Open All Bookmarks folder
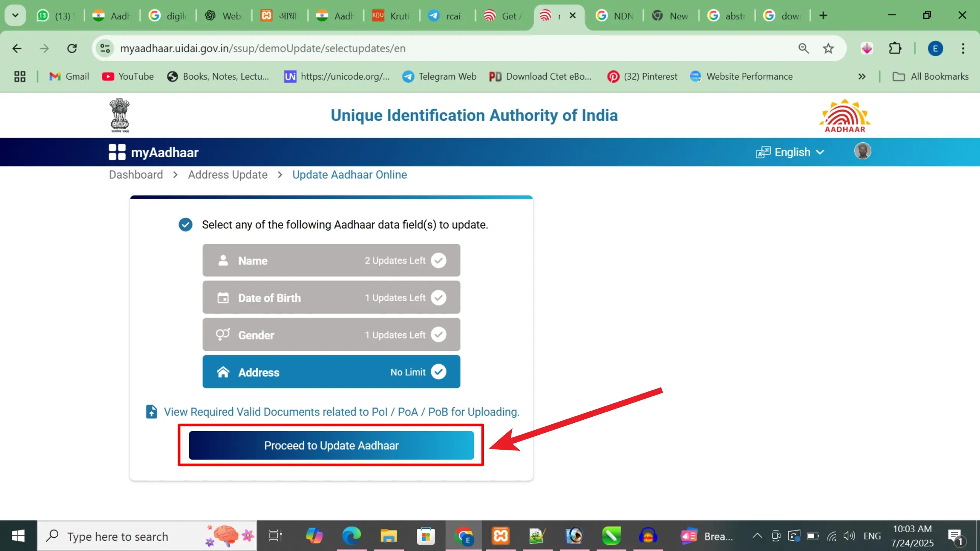This screenshot has width=980, height=551. 931,77
